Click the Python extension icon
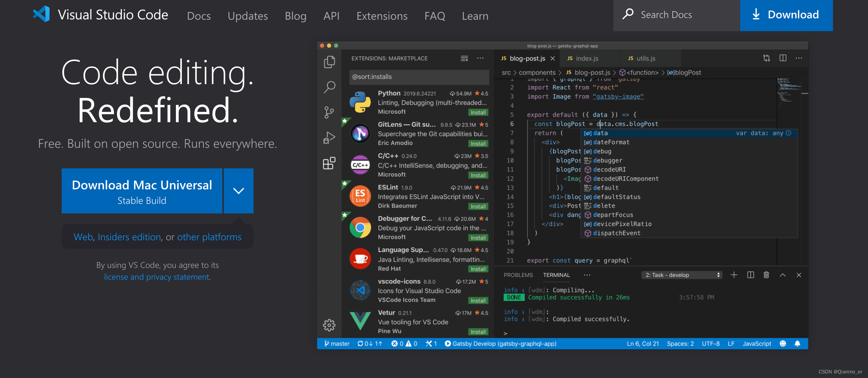This screenshot has width=868, height=378. click(x=360, y=102)
